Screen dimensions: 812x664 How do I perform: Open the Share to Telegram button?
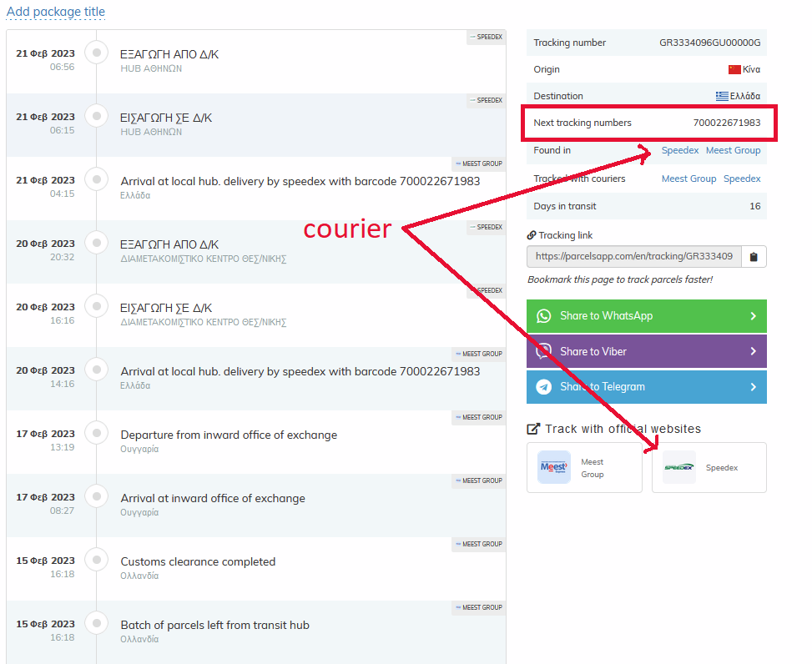646,386
